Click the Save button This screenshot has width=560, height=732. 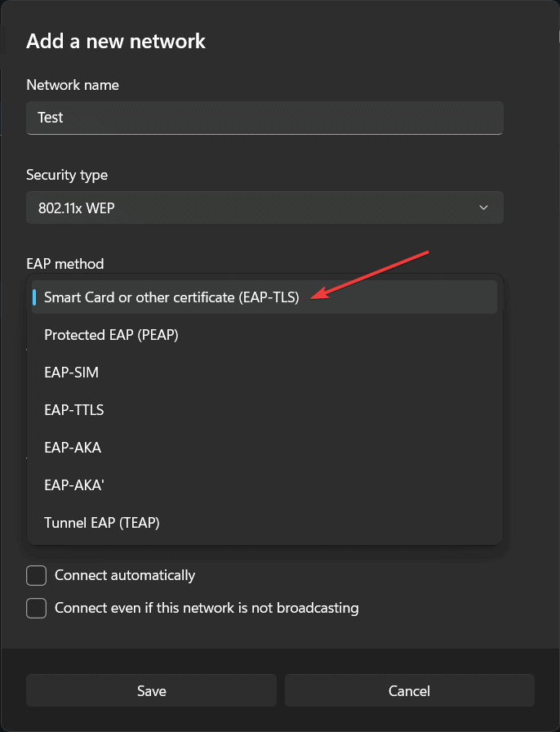(x=152, y=690)
